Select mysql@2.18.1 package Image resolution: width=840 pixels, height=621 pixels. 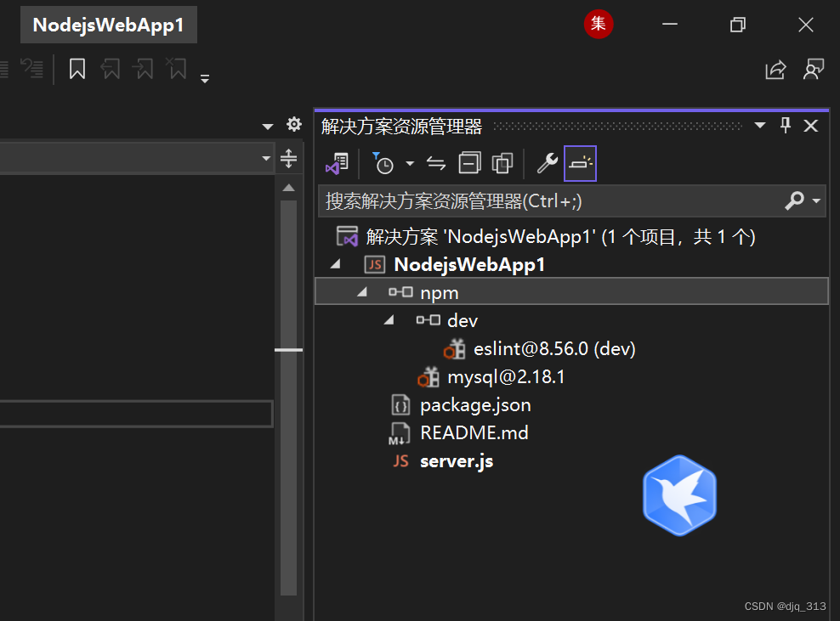point(506,377)
